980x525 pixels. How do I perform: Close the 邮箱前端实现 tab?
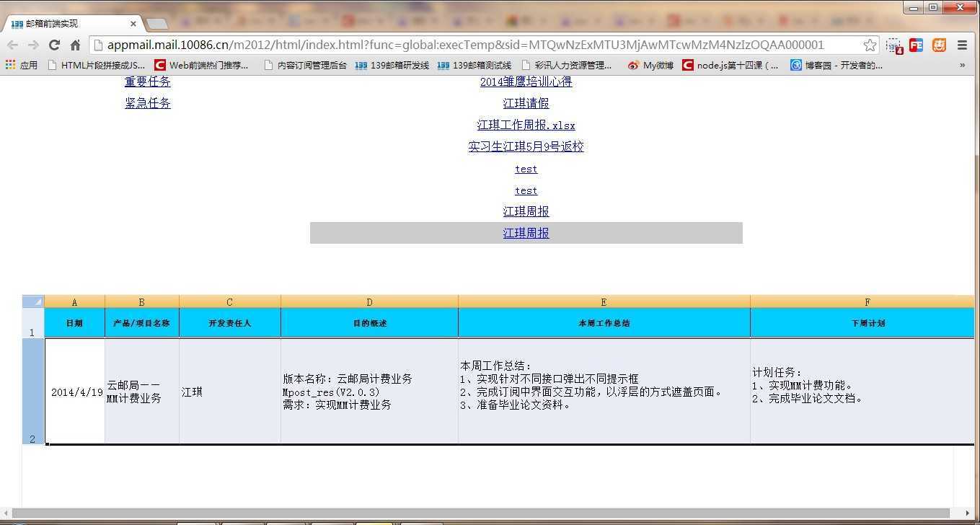[133, 24]
